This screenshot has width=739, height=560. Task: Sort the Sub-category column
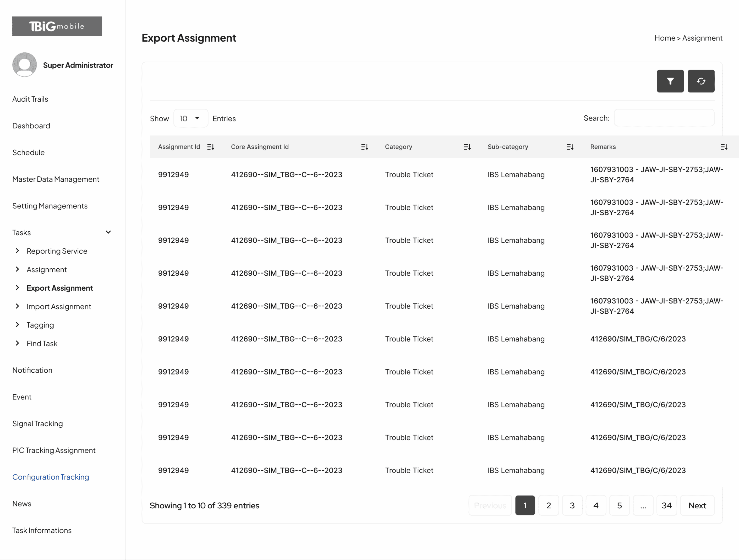(570, 147)
